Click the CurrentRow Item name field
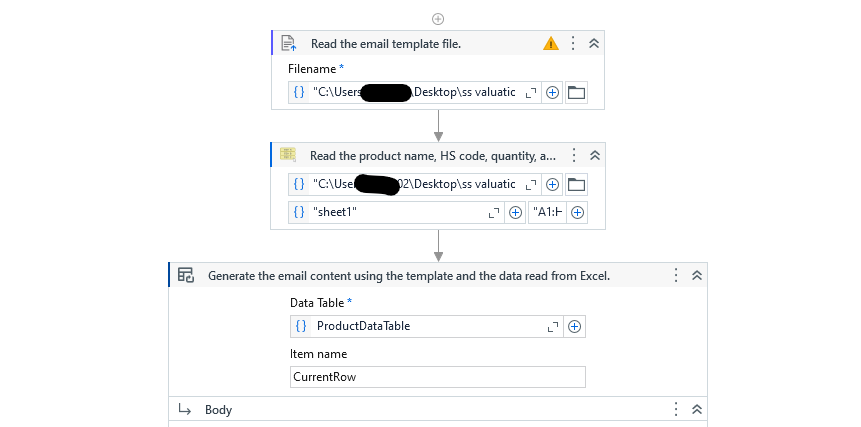Screen dimensions: 861x427 [437, 377]
